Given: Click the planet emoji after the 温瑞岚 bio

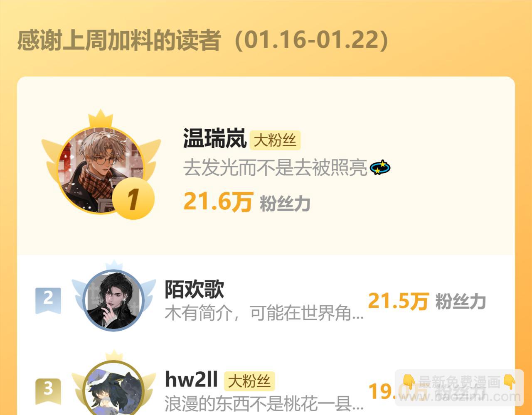Looking at the screenshot, I should [380, 167].
